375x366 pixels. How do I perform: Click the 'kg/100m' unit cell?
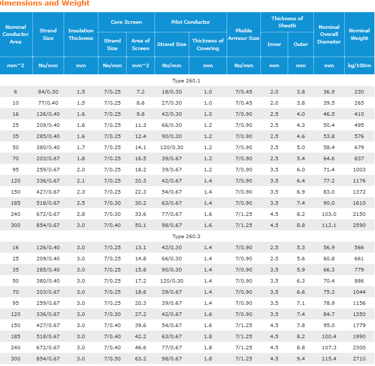(359, 65)
